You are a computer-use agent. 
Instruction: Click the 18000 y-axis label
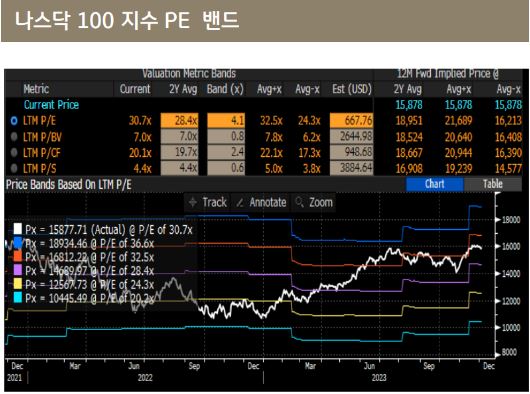click(511, 220)
